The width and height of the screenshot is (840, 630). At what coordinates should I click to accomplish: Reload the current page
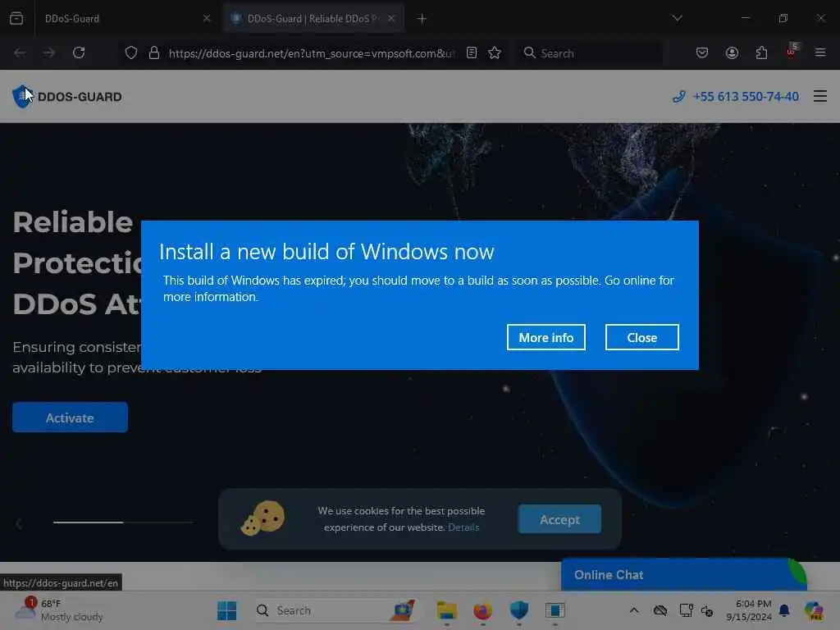point(79,52)
